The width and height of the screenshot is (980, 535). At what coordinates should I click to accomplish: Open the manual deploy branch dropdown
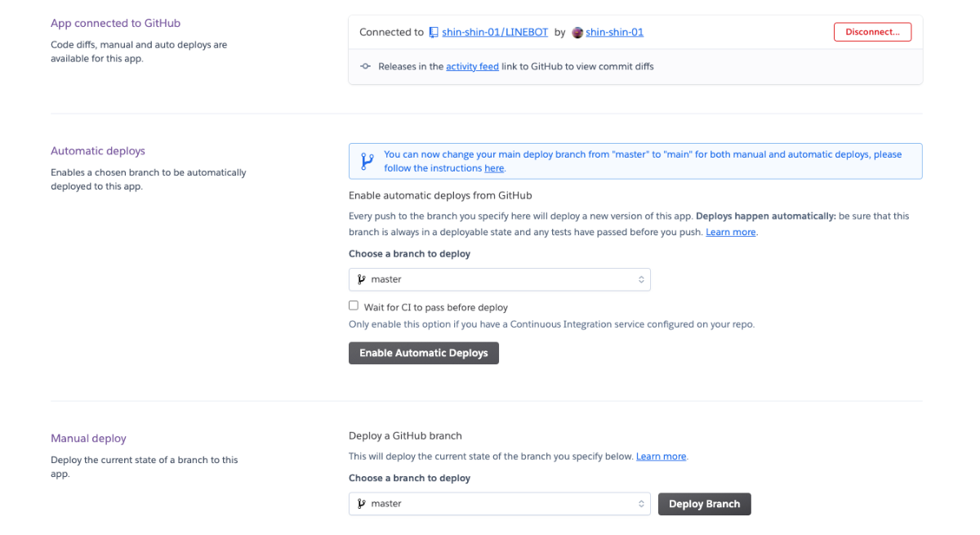click(499, 504)
